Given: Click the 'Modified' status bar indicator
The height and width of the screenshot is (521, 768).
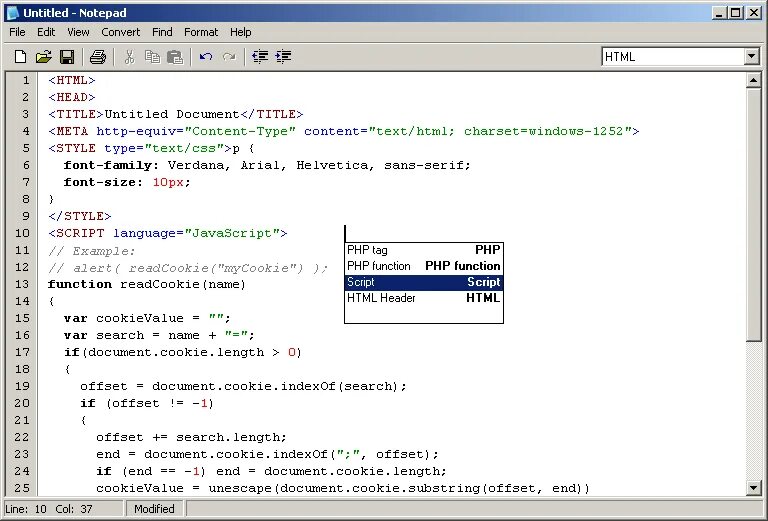Looking at the screenshot, I should (x=155, y=509).
